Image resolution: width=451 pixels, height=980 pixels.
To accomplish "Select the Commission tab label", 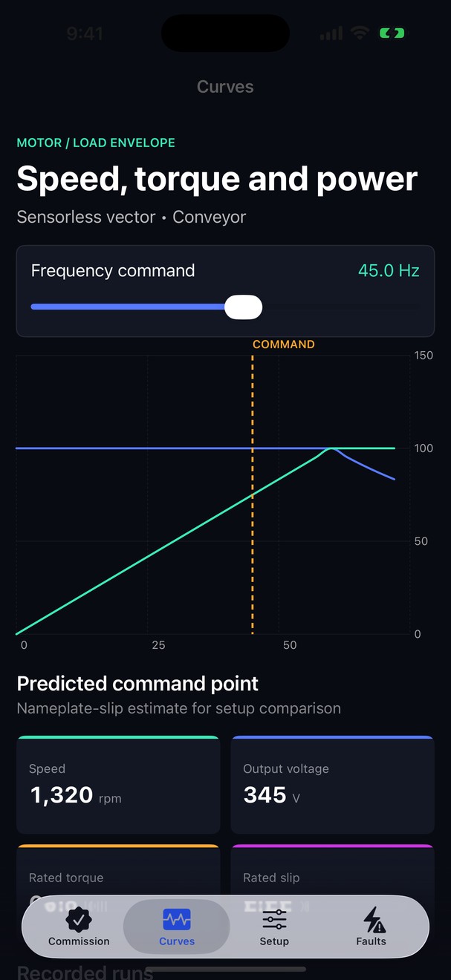I will pos(79,941).
